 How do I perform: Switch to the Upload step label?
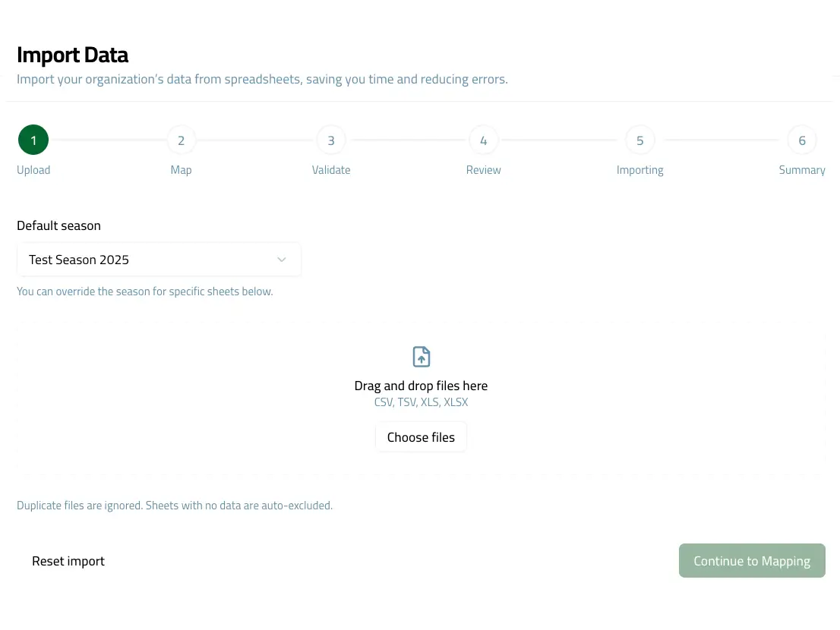33,170
